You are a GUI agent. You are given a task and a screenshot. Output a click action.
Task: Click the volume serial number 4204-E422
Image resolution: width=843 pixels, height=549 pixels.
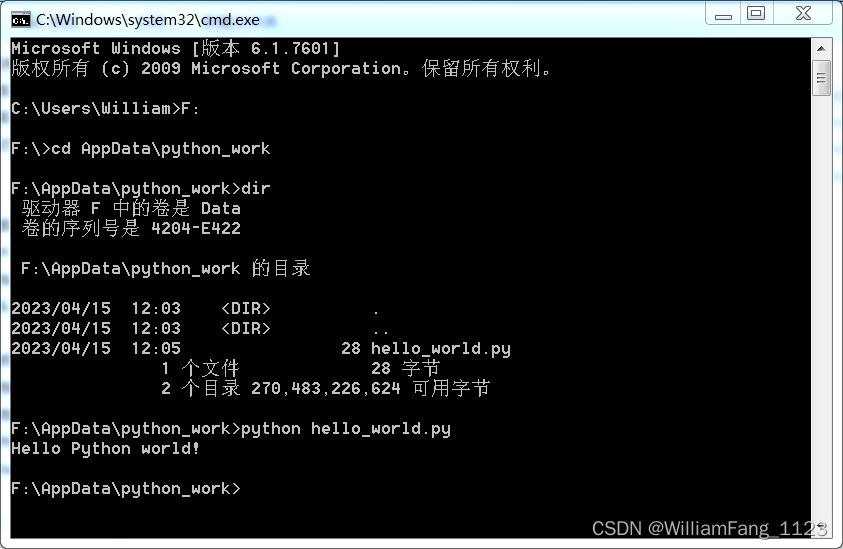pyautogui.click(x=196, y=229)
